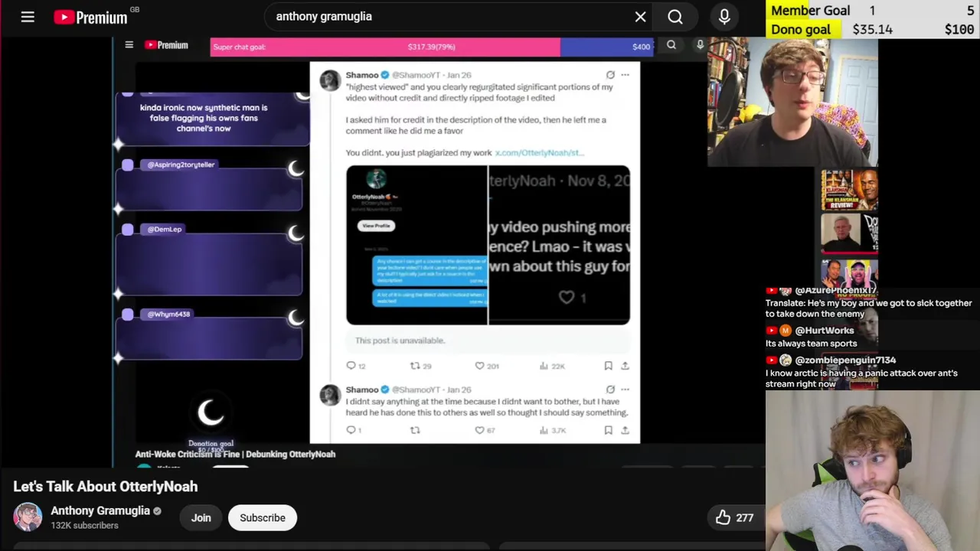Open Anthony Gramuglia channel avatar
Image resolution: width=980 pixels, height=551 pixels.
(x=28, y=517)
